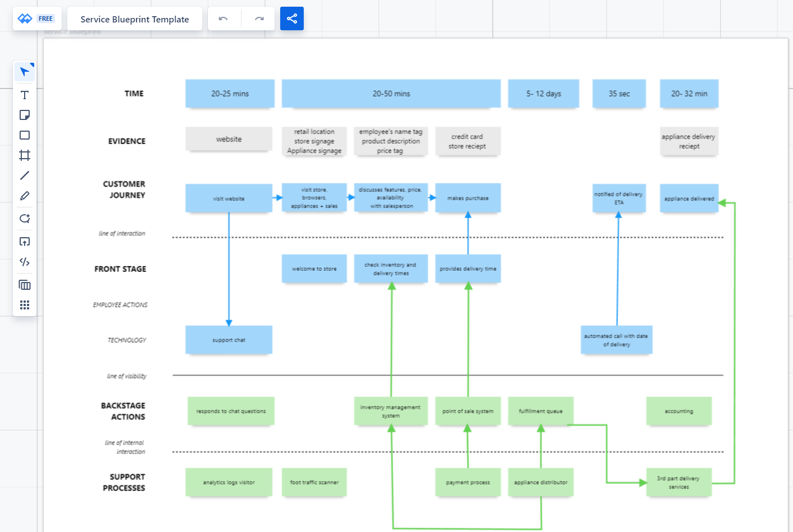Pick the Text tool
The width and height of the screenshot is (793, 532).
tap(24, 95)
